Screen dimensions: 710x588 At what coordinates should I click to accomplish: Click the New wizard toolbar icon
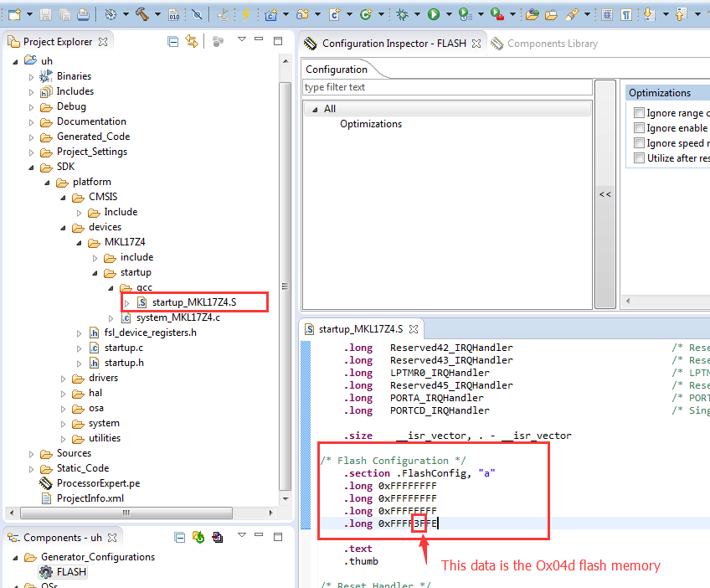[x=14, y=14]
